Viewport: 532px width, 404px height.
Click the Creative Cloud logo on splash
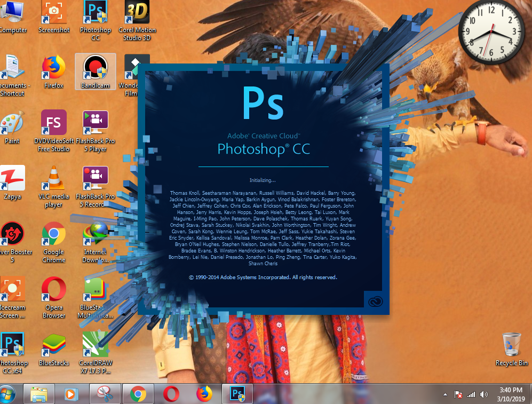tap(375, 301)
